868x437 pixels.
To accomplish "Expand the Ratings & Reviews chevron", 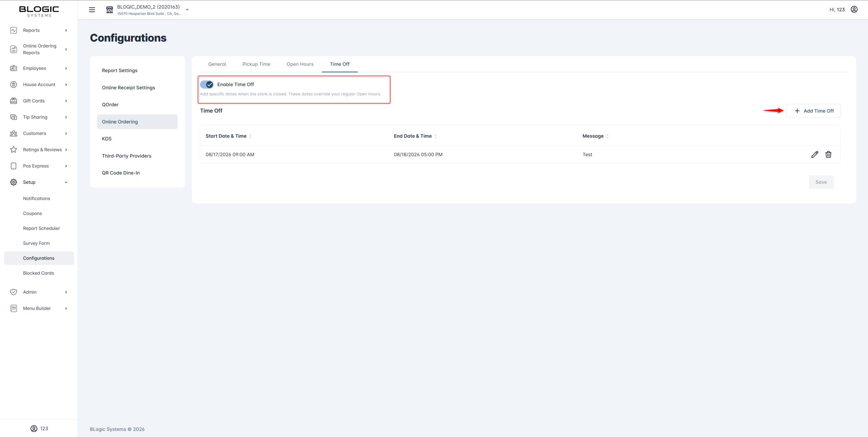I will [66, 150].
